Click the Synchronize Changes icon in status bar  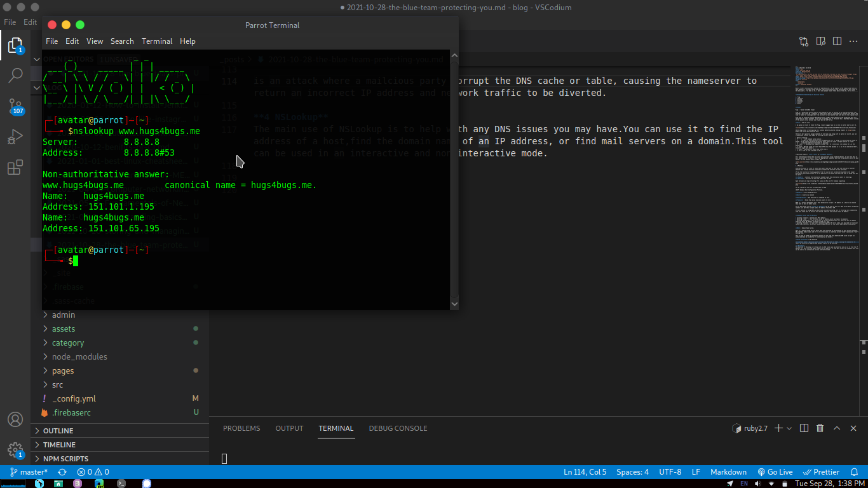click(62, 472)
